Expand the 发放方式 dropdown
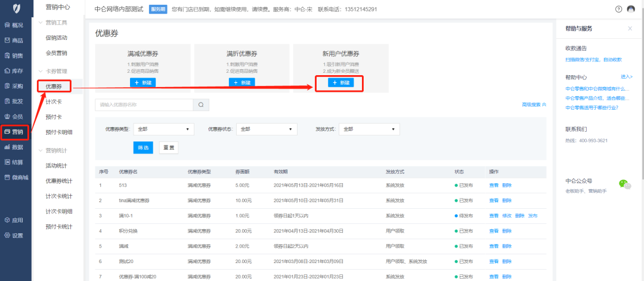 (369, 129)
